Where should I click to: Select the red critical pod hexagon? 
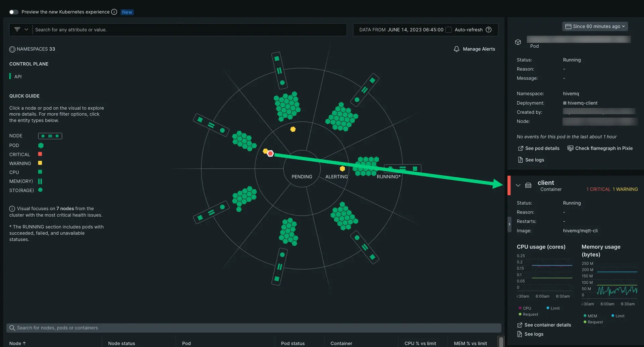[270, 154]
